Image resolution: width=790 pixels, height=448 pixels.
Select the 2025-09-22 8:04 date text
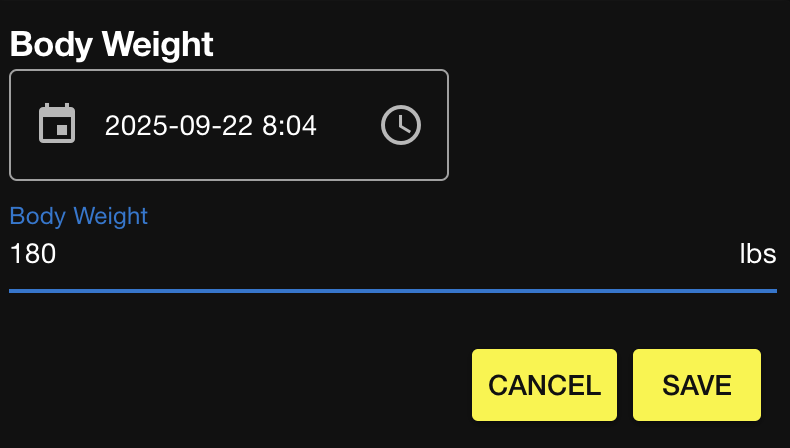[210, 126]
